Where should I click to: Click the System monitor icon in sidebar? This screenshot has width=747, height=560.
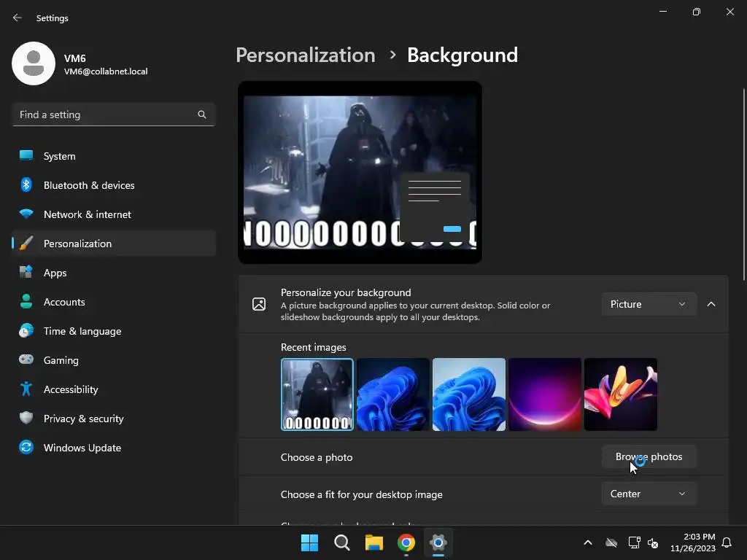(x=26, y=155)
